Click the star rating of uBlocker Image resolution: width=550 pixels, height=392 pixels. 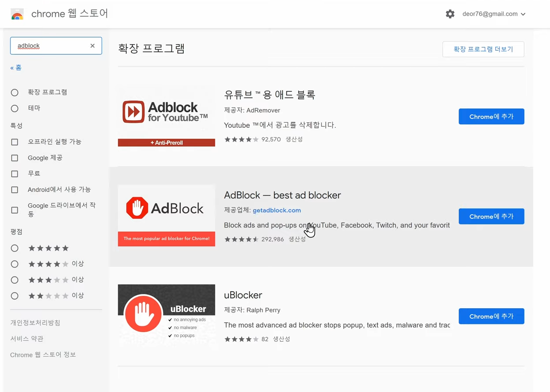tap(241, 339)
